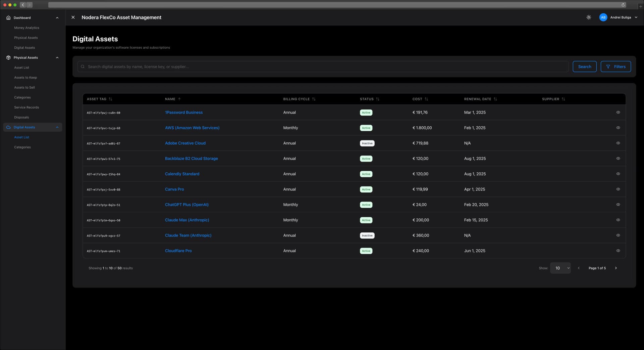This screenshot has width=644, height=350.
Task: Open a new browser tab with plus icon
Action: (640, 6)
